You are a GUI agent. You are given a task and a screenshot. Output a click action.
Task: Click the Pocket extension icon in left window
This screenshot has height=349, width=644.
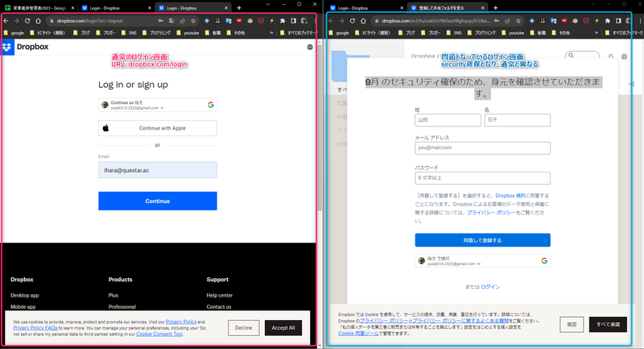tap(261, 21)
